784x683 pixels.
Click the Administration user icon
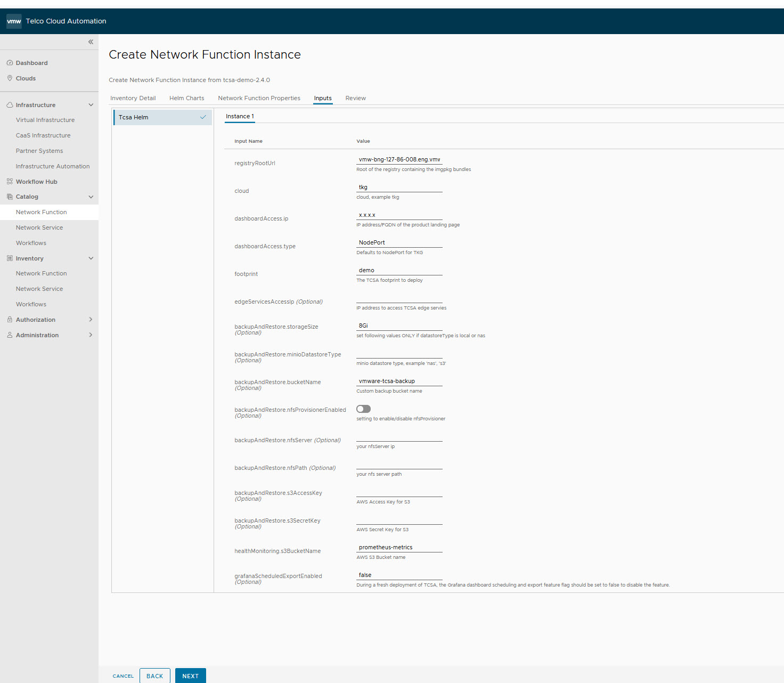pos(10,335)
